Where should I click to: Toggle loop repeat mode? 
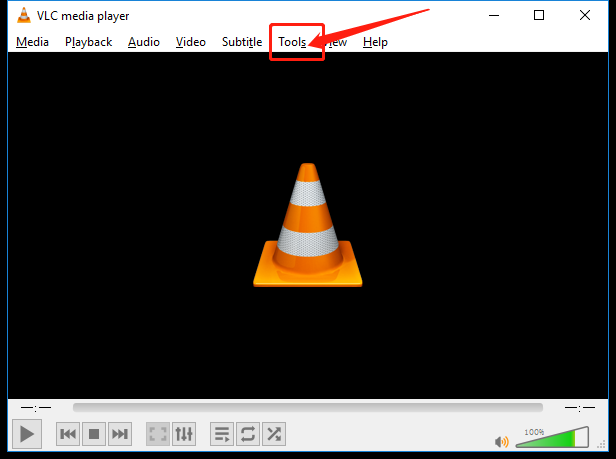248,434
